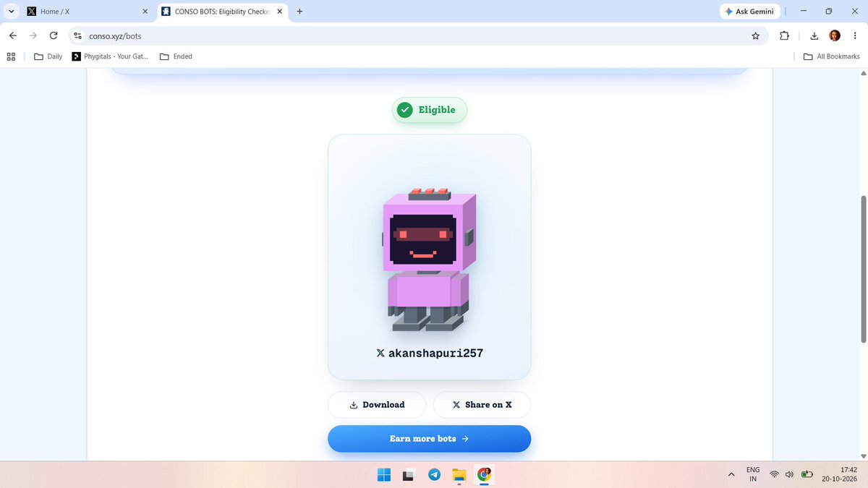Image resolution: width=868 pixels, height=488 pixels.
Task: Share the bot on X
Action: coord(482,405)
